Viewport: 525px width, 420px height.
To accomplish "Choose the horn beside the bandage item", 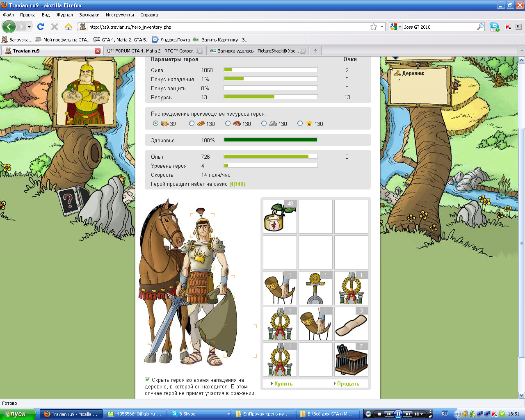I will click(315, 324).
